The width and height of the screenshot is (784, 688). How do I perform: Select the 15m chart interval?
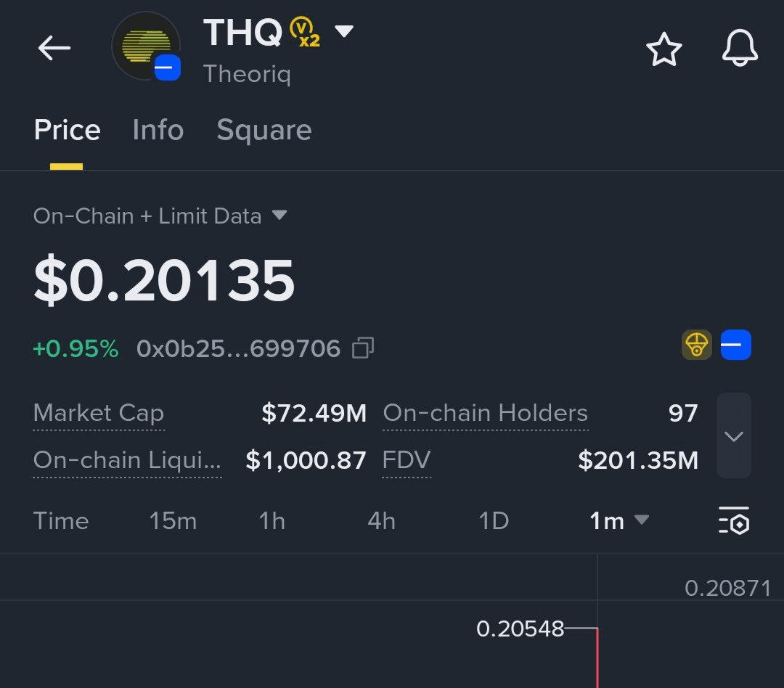(x=173, y=521)
